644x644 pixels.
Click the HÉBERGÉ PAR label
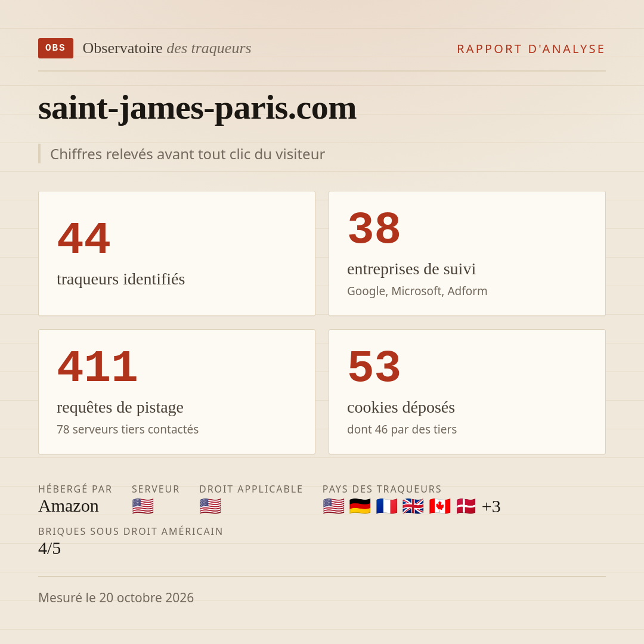[x=75, y=489]
